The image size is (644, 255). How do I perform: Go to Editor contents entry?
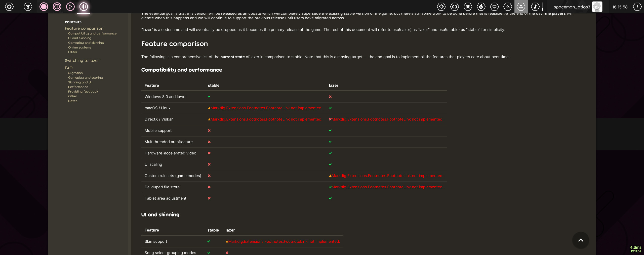pyautogui.click(x=73, y=52)
